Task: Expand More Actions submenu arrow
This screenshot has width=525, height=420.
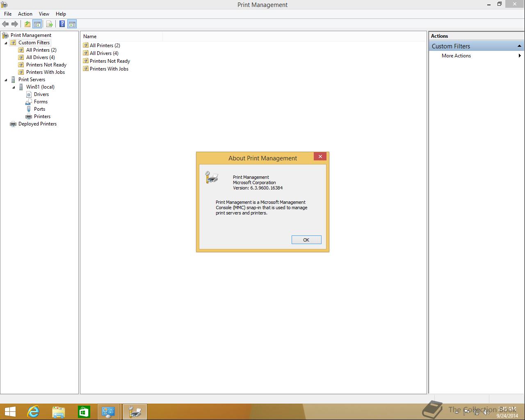Action: point(520,56)
